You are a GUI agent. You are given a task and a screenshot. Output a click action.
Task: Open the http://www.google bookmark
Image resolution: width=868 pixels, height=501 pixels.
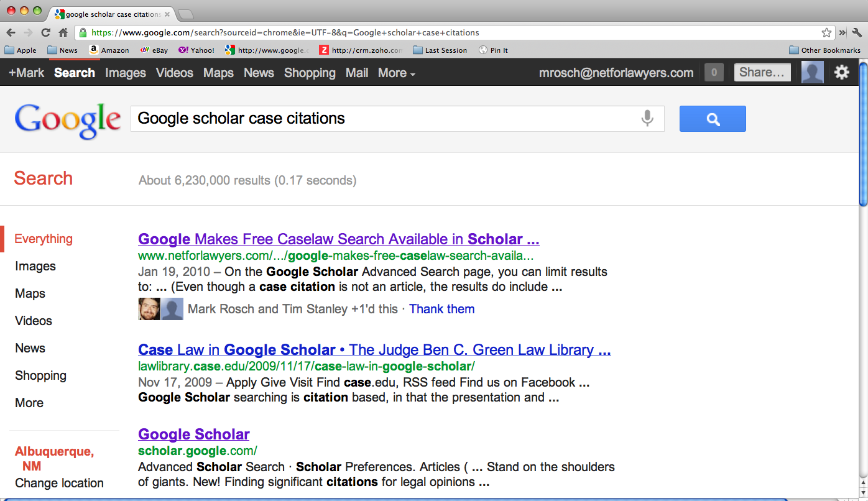click(x=267, y=50)
